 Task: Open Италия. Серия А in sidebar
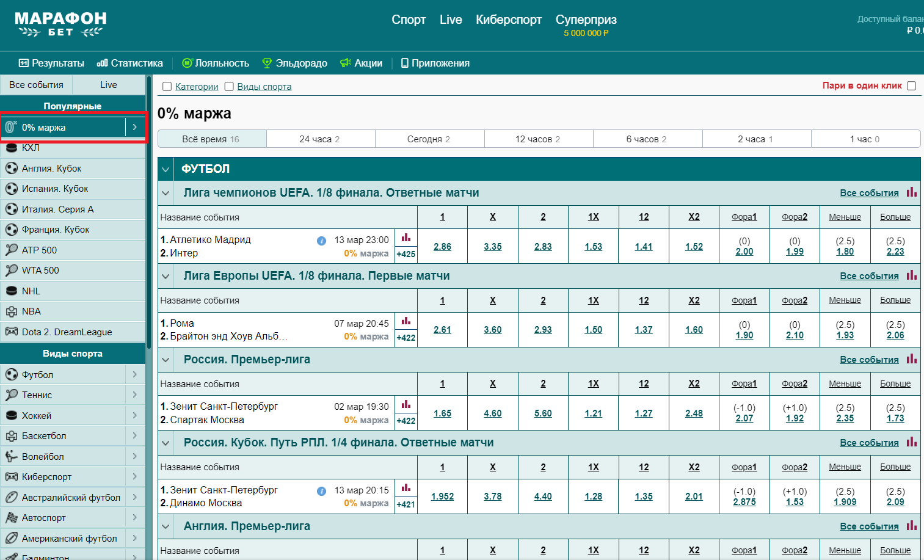(73, 209)
